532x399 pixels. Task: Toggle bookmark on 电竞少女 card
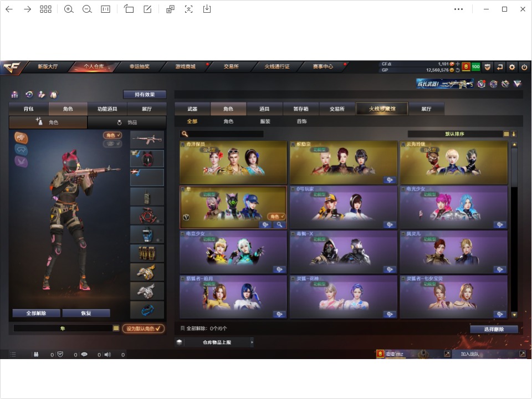click(183, 234)
